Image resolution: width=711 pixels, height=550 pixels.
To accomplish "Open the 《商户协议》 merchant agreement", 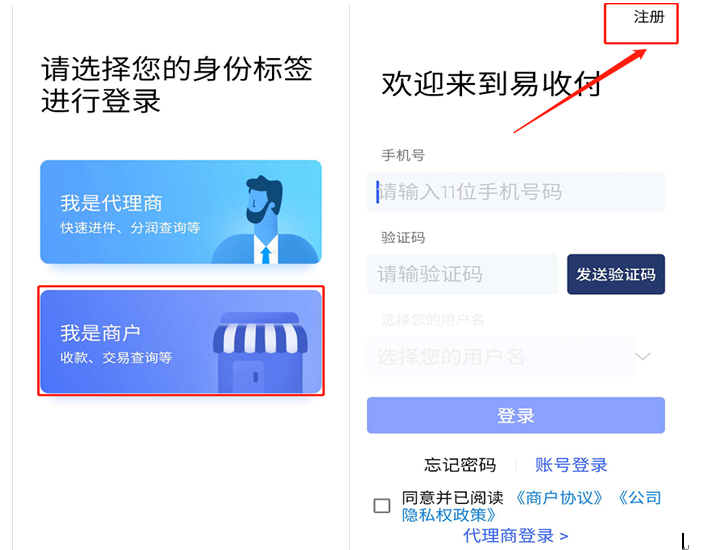I will [559, 498].
